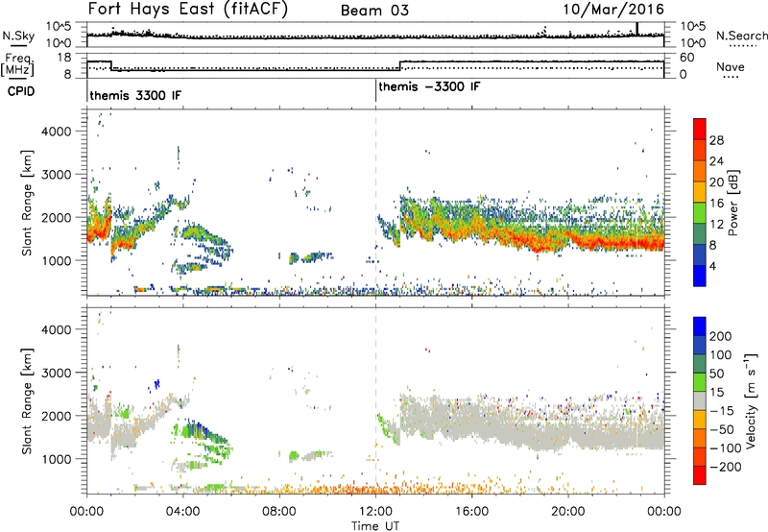Click '4000' tick on the power panel

[56, 132]
